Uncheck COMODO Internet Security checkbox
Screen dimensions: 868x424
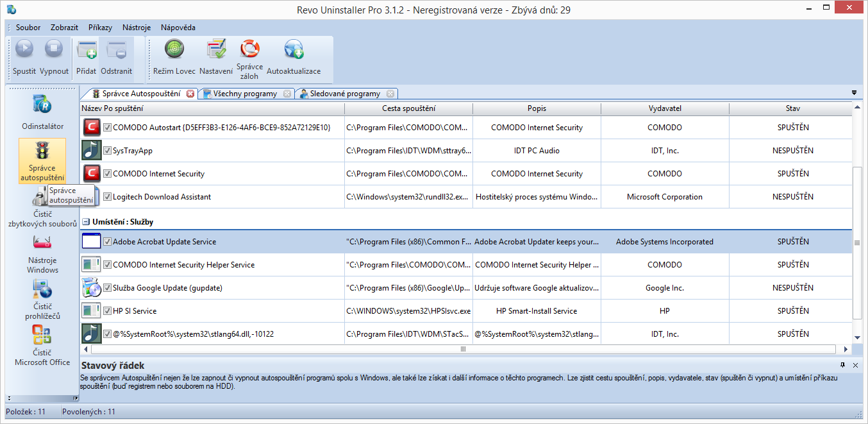click(107, 174)
